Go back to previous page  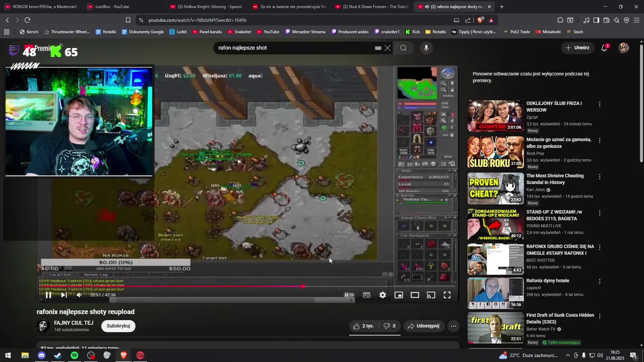pyautogui.click(x=7, y=20)
